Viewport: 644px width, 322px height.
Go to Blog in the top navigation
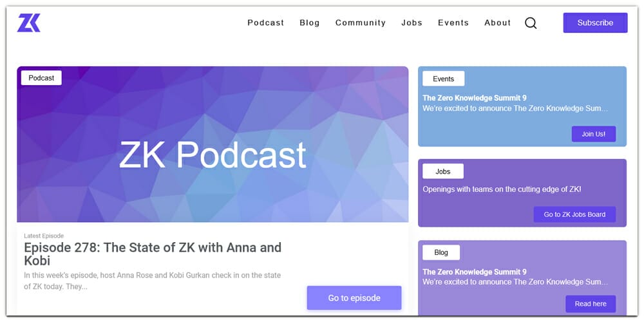click(310, 23)
